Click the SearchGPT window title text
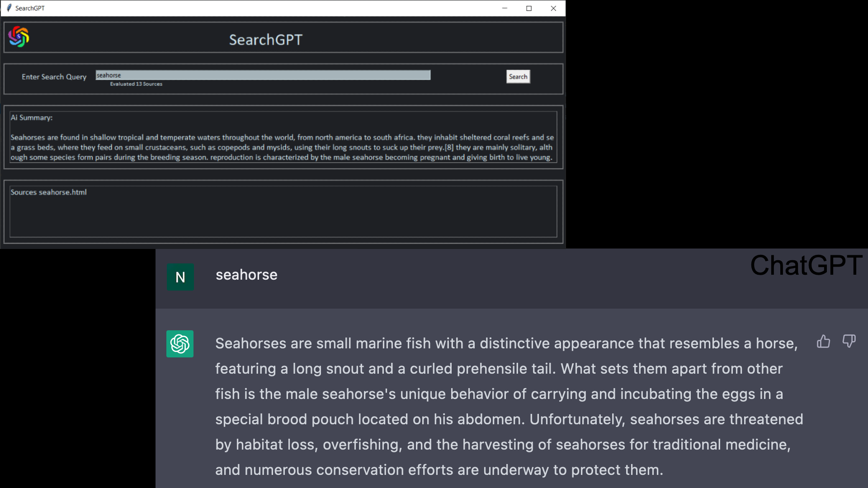868x488 pixels. tap(30, 8)
